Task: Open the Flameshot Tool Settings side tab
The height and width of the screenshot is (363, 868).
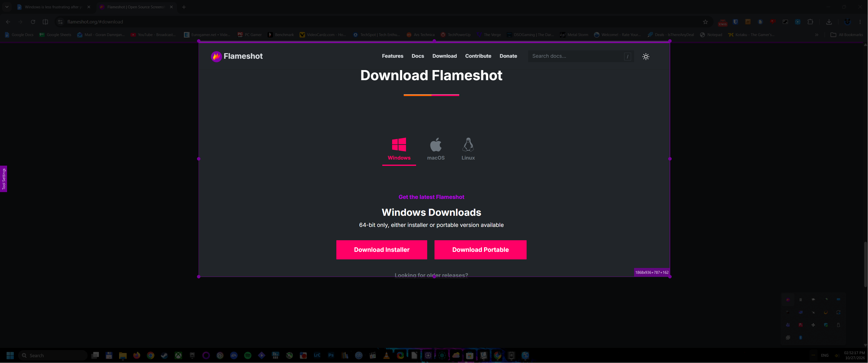Action: pyautogui.click(x=4, y=179)
